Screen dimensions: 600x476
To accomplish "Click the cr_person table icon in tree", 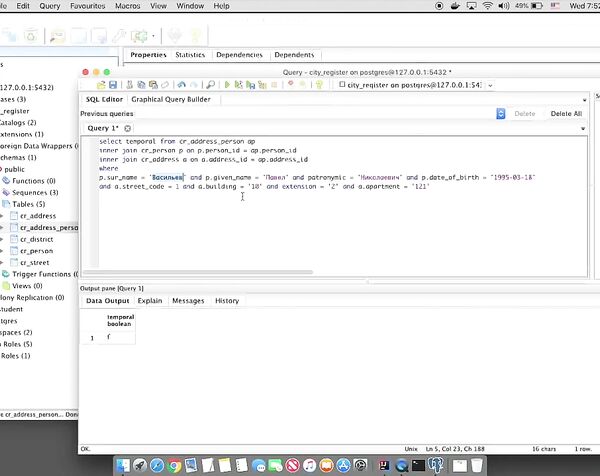I will (x=14, y=251).
